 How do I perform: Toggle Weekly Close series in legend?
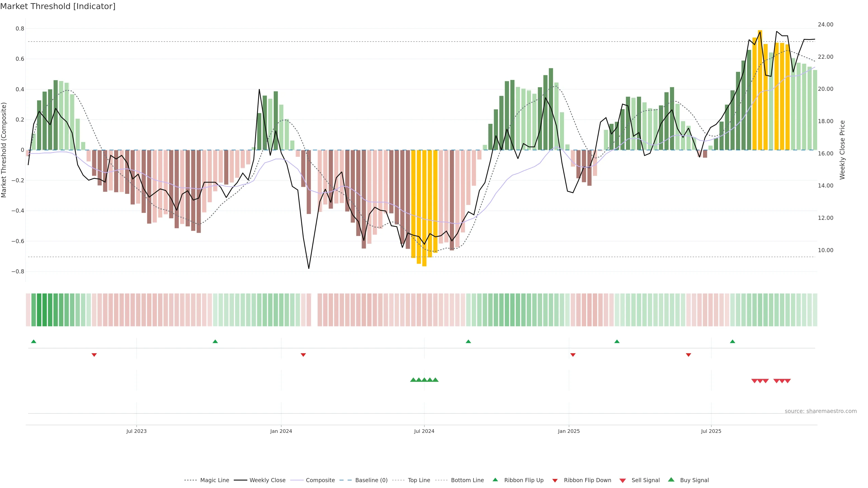point(267,480)
